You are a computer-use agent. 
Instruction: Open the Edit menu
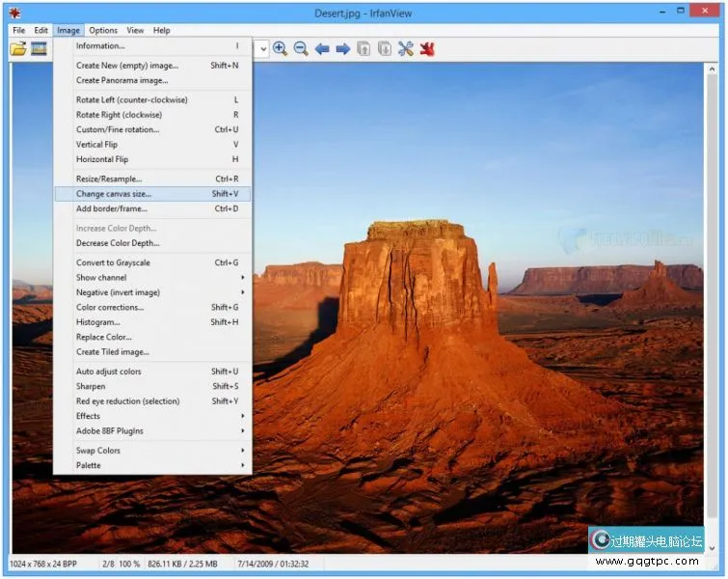point(40,30)
